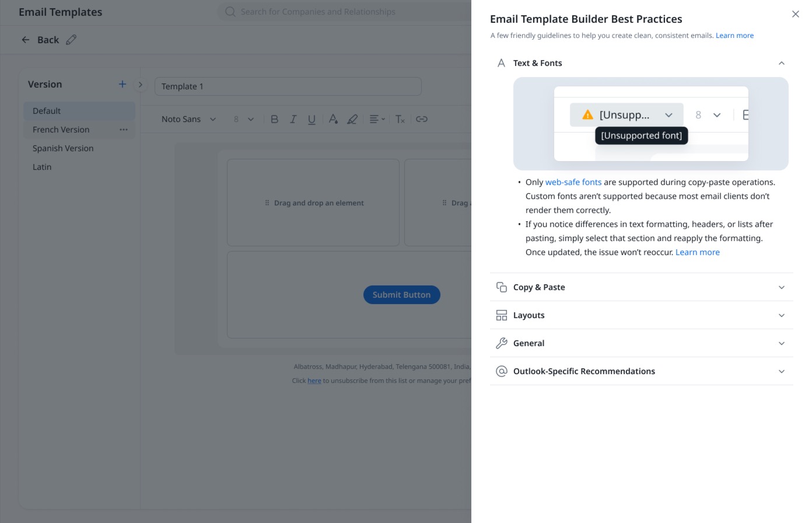Toggle bold formatting in the text toolbar
Image resolution: width=812 pixels, height=523 pixels.
[274, 119]
